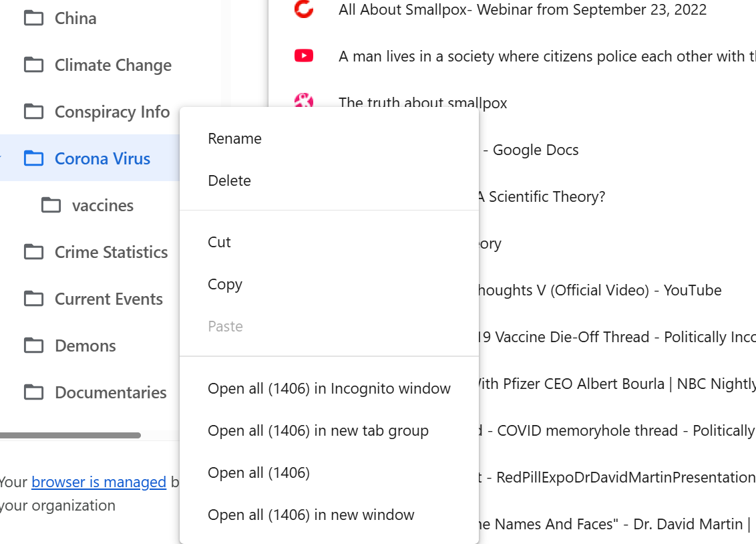Viewport: 756px width, 544px height.
Task: Click the Current Events folder icon
Action: tap(34, 299)
